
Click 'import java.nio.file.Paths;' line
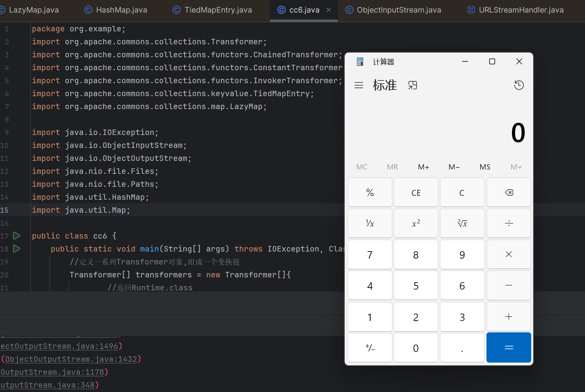click(95, 184)
